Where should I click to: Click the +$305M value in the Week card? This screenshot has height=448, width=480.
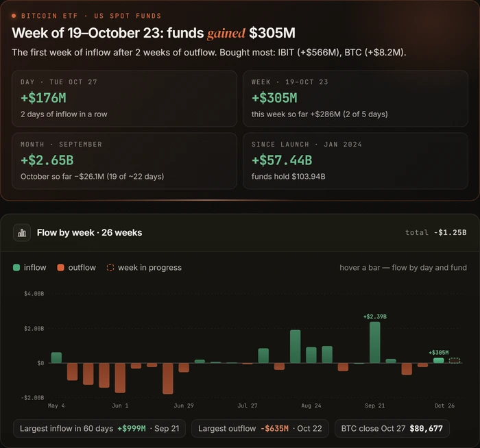(274, 98)
